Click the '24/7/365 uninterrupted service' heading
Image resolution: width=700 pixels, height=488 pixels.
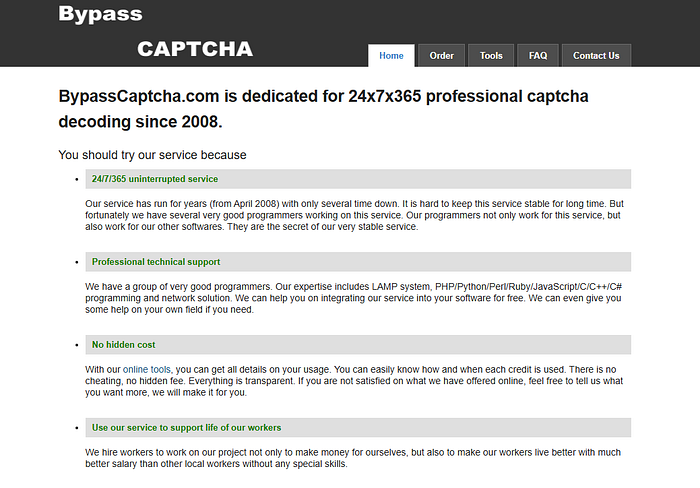tap(358, 179)
